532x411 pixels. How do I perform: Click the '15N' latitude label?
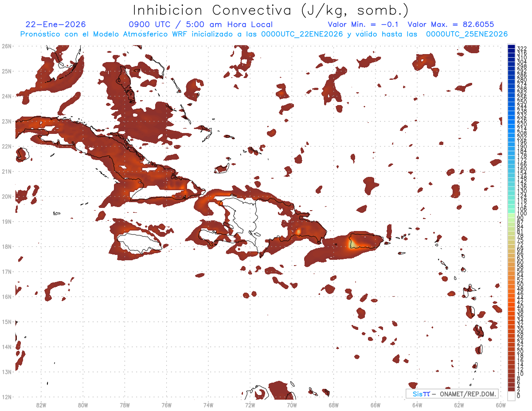click(x=7, y=321)
